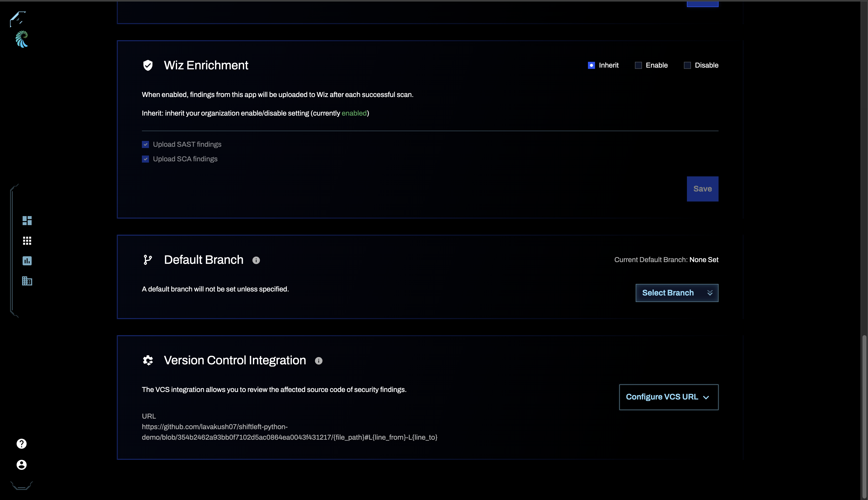868x500 pixels.
Task: Open the user account profile icon
Action: point(22,465)
